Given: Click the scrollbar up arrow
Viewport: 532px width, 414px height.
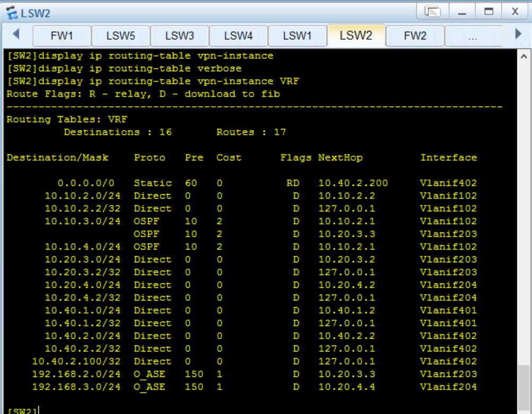Looking at the screenshot, I should click(x=524, y=56).
